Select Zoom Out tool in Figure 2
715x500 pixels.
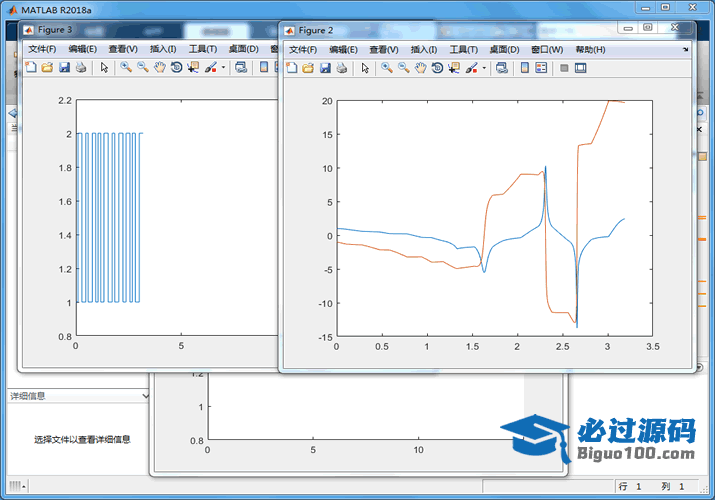(403, 68)
